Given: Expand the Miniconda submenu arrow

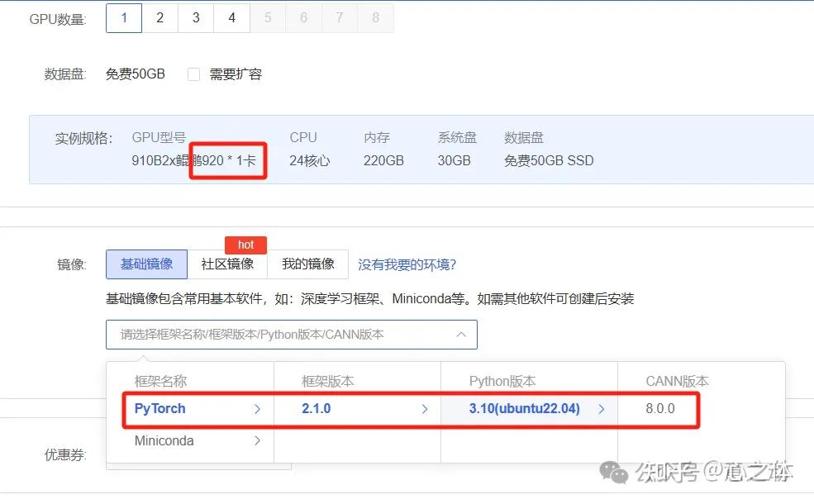Looking at the screenshot, I should click(x=259, y=441).
